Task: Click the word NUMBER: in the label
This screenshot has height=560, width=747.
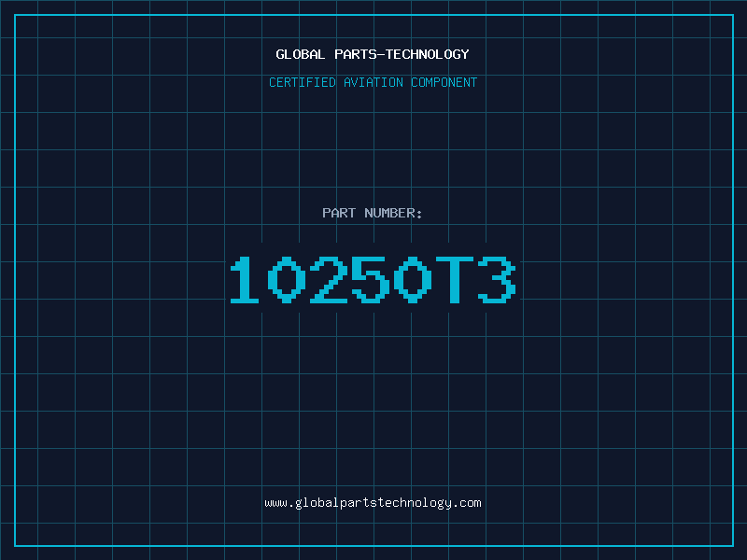Action: [x=393, y=213]
